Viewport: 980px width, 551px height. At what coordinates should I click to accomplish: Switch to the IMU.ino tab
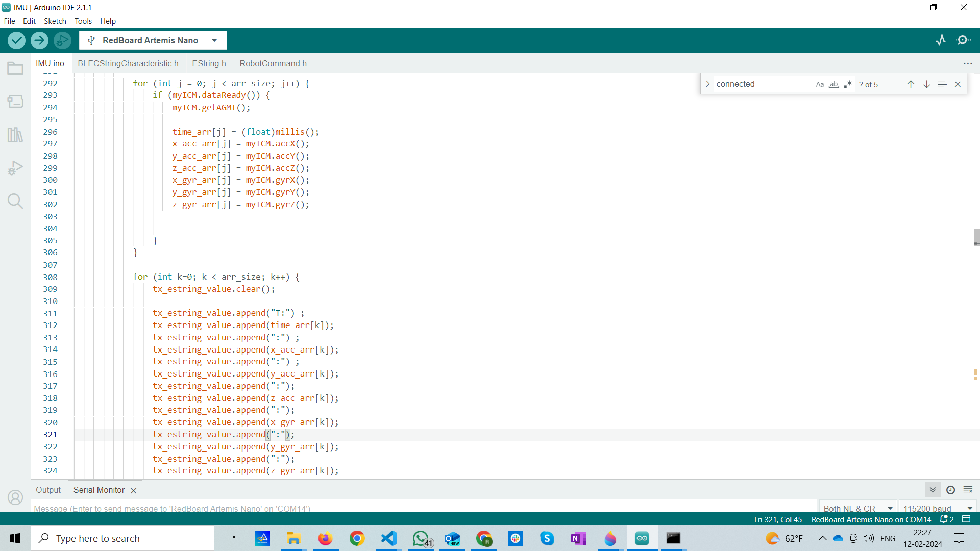click(x=50, y=63)
